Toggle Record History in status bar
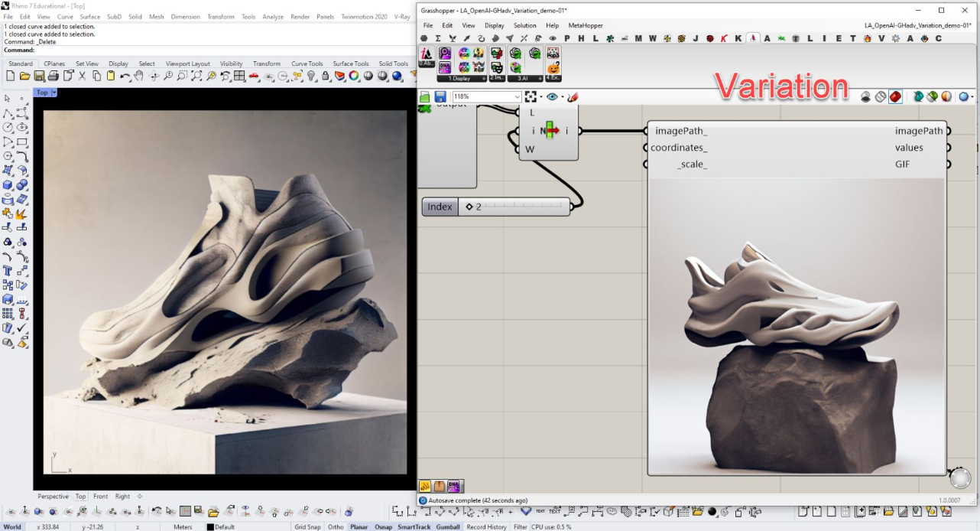This screenshot has height=531, width=980. coord(486,527)
